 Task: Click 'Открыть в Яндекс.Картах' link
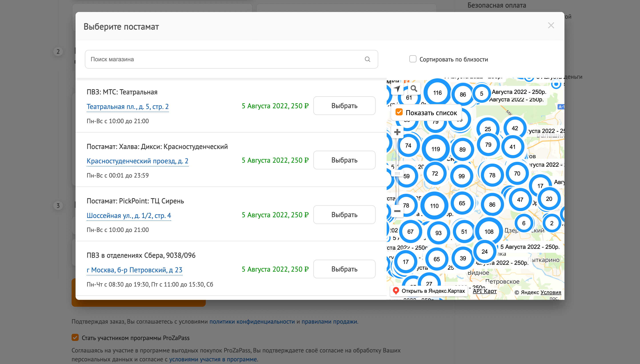coord(429,291)
